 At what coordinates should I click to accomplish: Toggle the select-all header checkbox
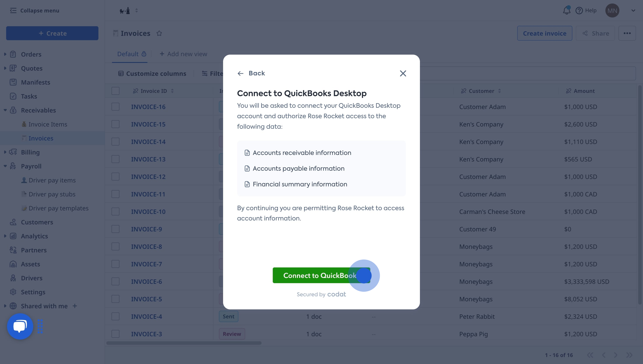coord(115,91)
